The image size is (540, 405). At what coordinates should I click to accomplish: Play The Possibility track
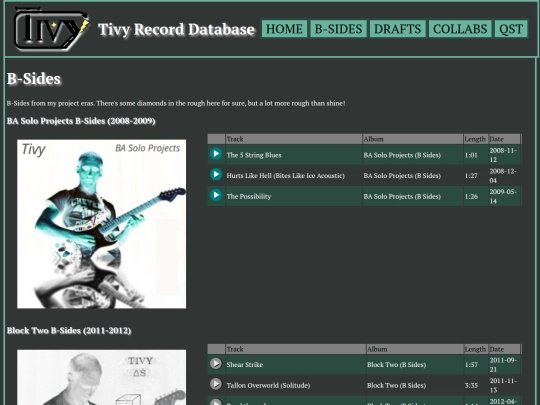(216, 195)
